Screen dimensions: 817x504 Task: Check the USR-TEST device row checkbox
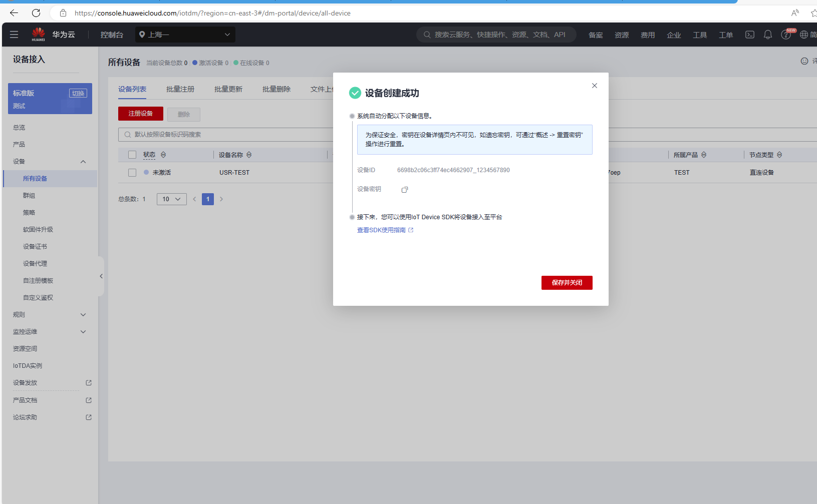132,173
